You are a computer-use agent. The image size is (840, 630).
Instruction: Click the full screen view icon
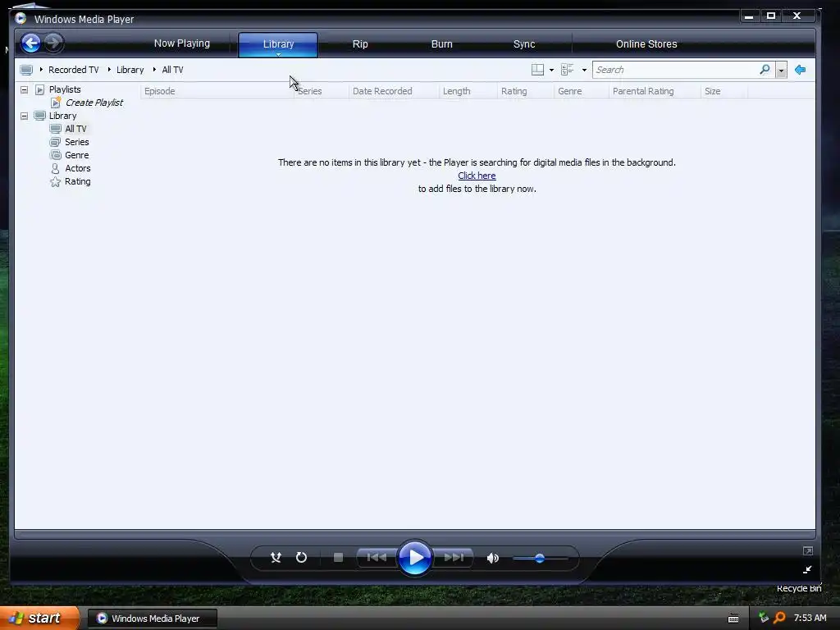pos(808,550)
